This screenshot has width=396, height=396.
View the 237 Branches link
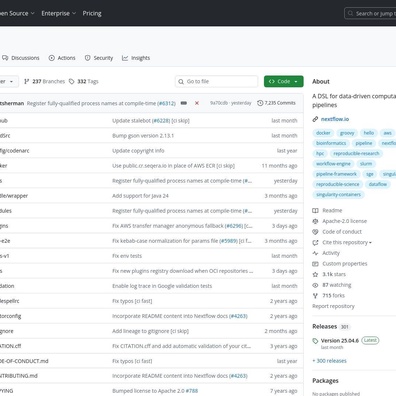(x=44, y=81)
